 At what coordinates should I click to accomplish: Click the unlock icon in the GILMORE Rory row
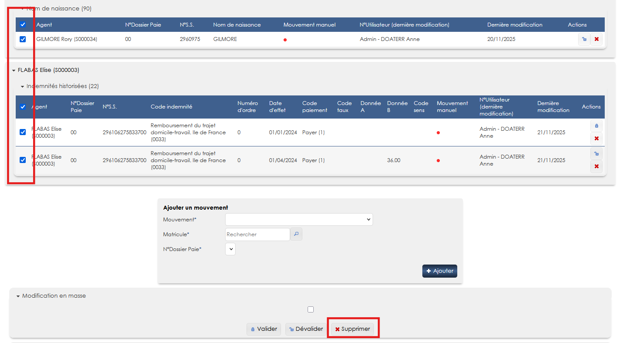pos(584,39)
